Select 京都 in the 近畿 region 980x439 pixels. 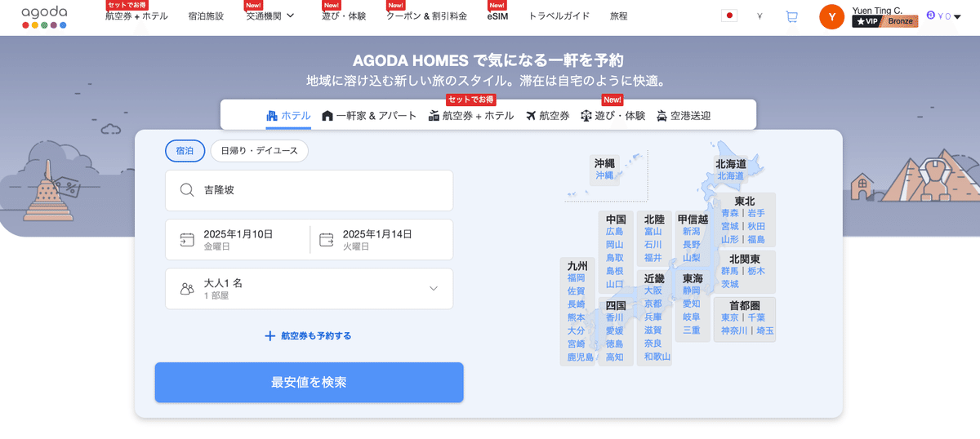(x=653, y=304)
